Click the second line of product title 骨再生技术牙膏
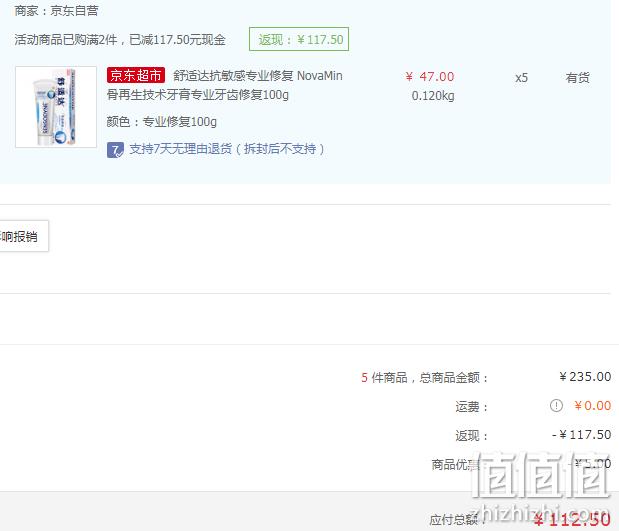This screenshot has height=531, width=619. (x=198, y=95)
